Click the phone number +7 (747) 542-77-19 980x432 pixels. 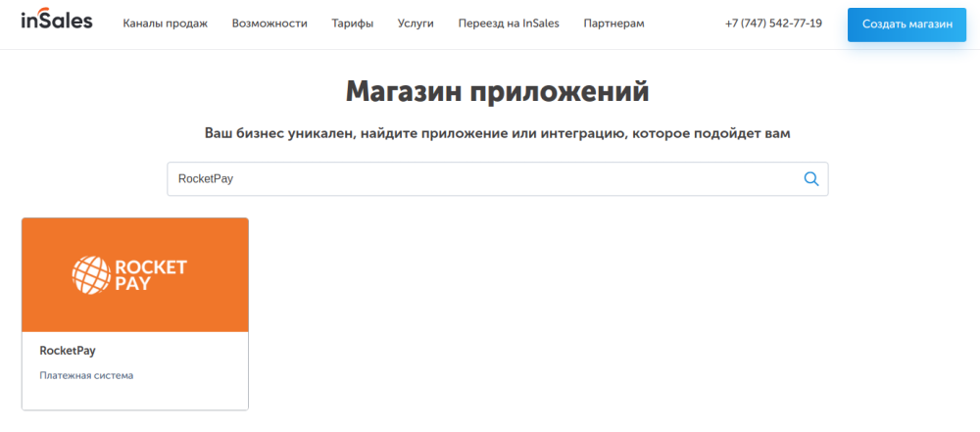coord(774,24)
